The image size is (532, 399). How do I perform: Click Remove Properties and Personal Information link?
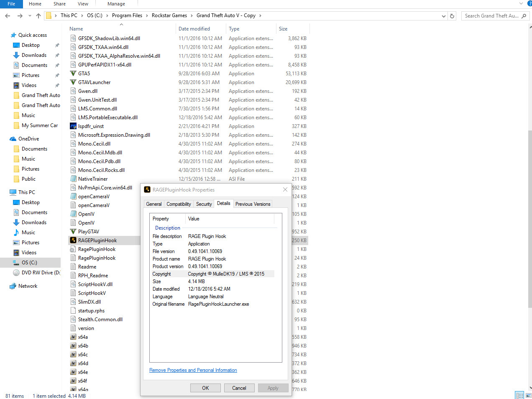(x=193, y=370)
